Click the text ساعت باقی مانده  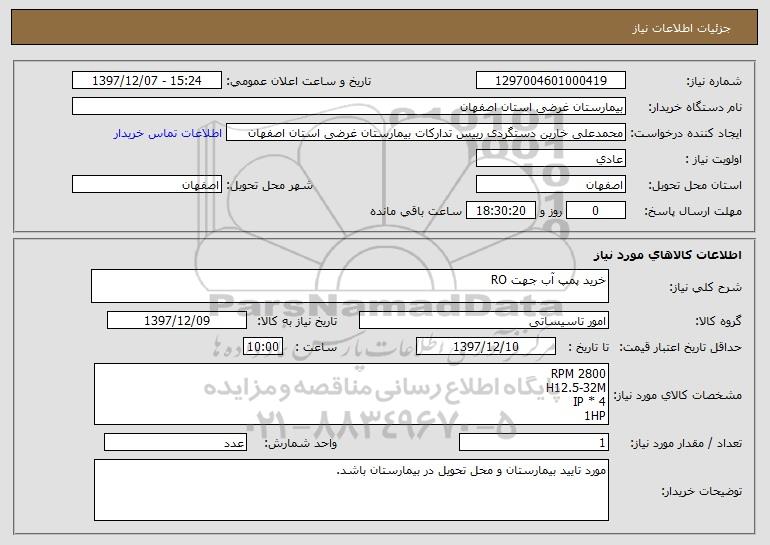(x=415, y=211)
